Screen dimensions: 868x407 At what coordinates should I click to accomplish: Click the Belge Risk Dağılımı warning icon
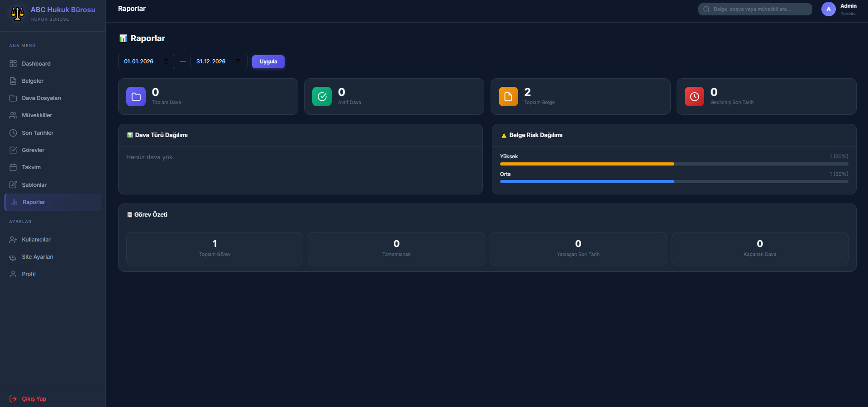pos(504,135)
